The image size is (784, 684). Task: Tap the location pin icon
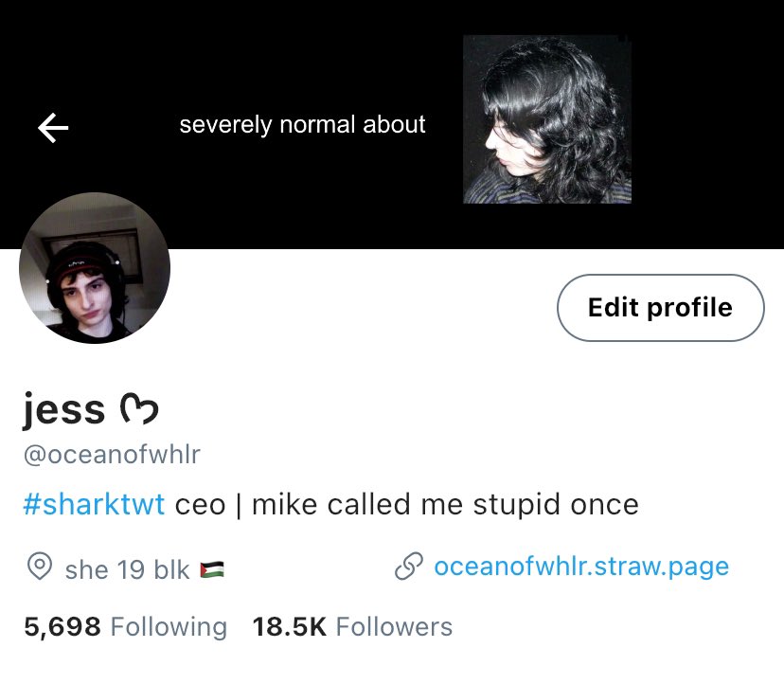[40, 567]
